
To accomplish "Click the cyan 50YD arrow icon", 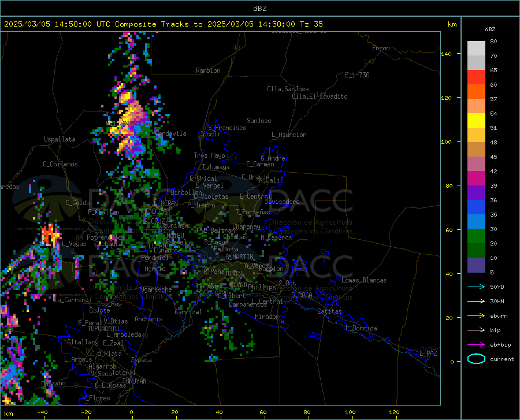I will coord(476,287).
